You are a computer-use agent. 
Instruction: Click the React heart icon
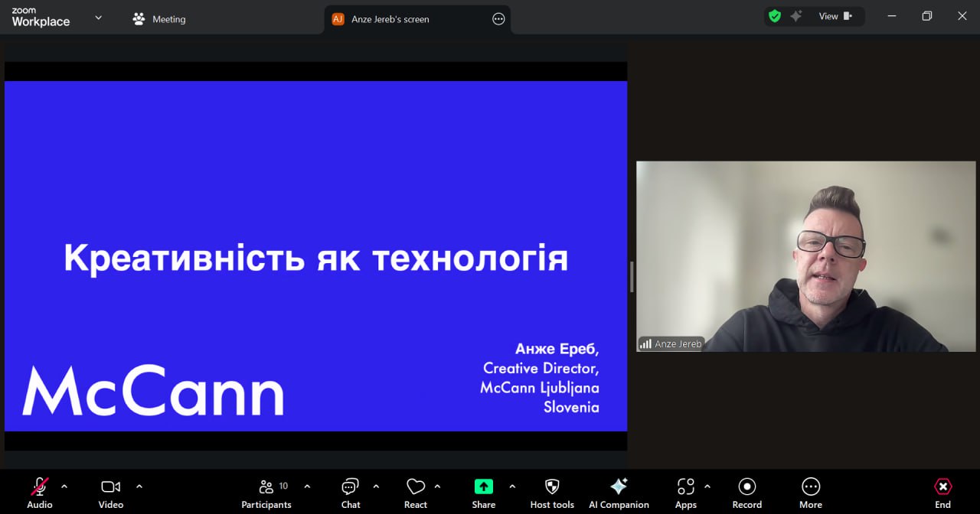tap(416, 493)
